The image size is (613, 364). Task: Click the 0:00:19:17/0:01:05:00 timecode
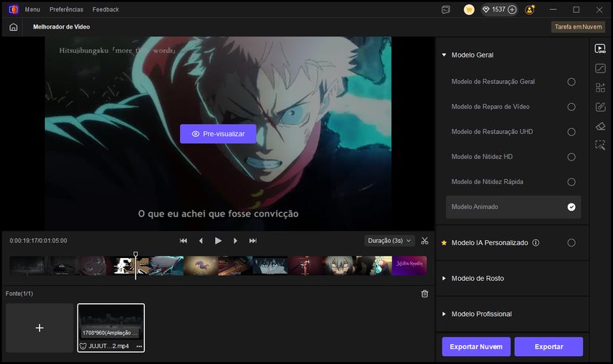pyautogui.click(x=38, y=241)
